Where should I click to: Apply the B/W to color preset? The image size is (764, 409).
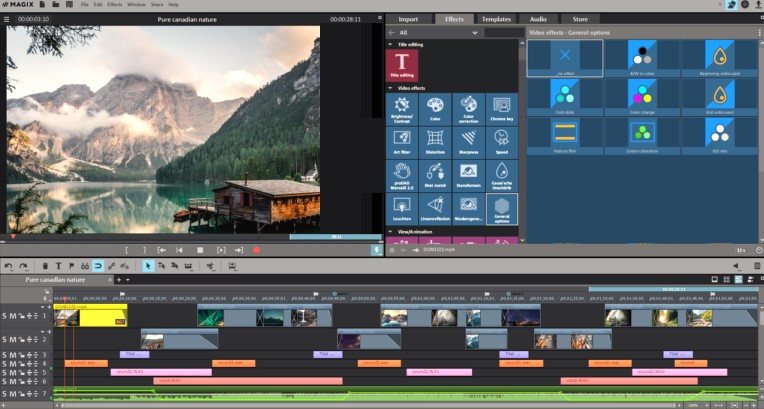642,58
